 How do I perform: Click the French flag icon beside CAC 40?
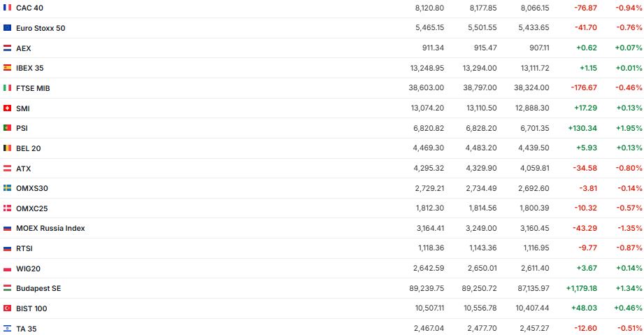[7, 8]
